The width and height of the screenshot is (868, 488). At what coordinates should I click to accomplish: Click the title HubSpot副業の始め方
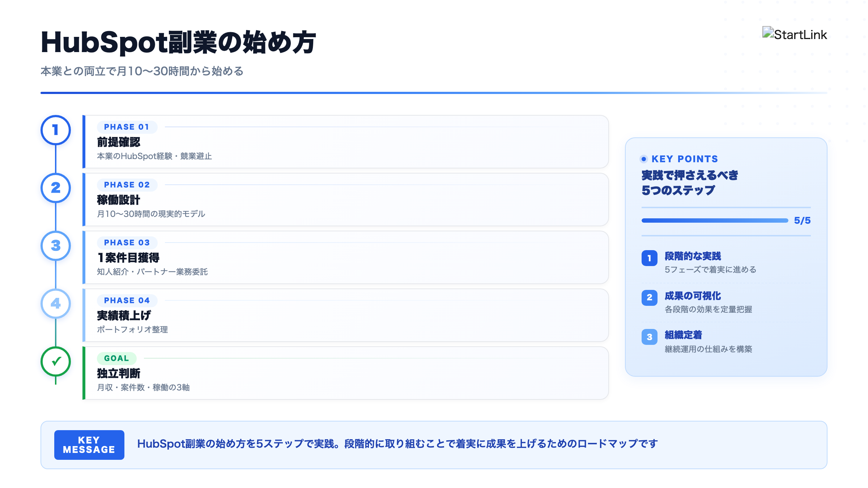(179, 42)
